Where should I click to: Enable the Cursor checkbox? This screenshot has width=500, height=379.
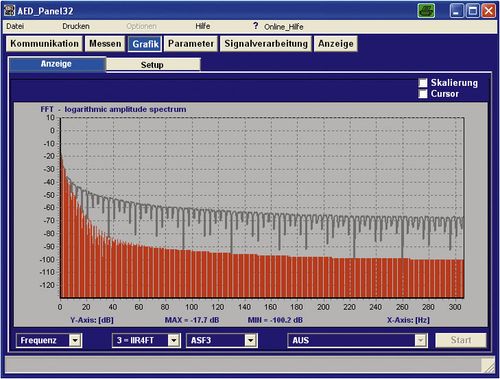coord(423,94)
